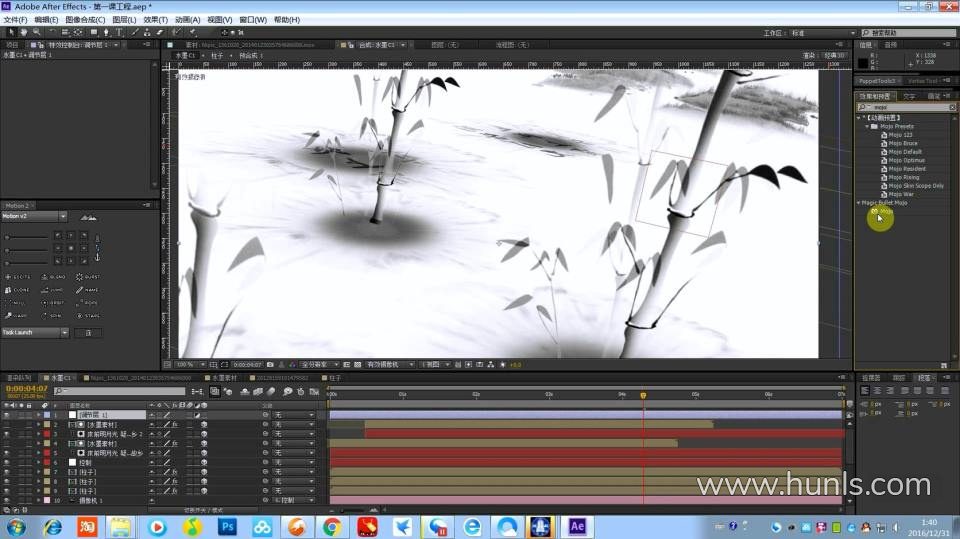Open the 图层(L) menu
The height and width of the screenshot is (539, 960).
[x=124, y=20]
